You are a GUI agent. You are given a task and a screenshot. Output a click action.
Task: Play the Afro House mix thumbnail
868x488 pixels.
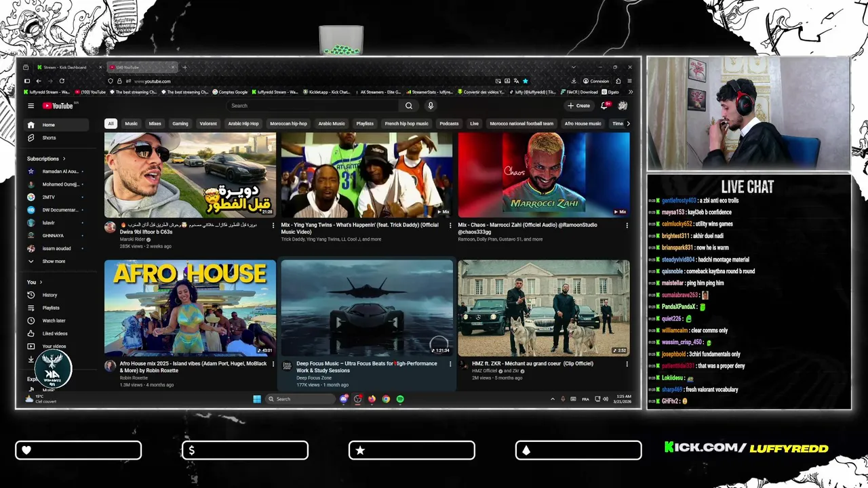click(x=190, y=308)
